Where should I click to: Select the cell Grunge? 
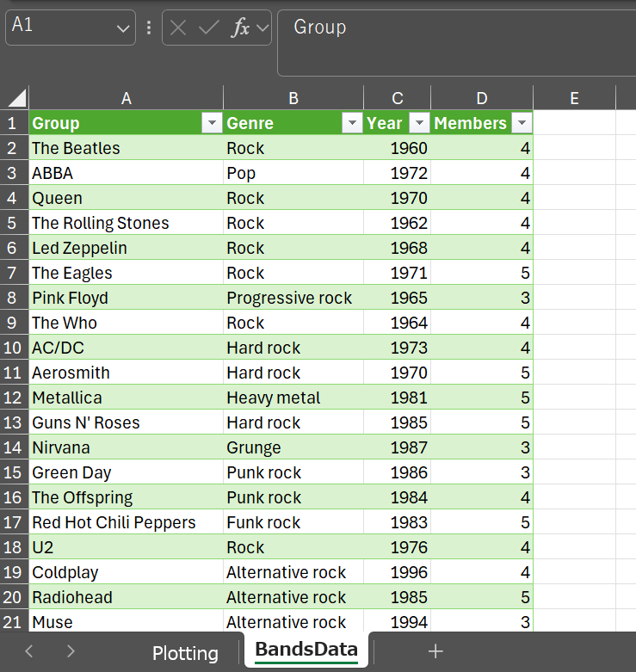tap(293, 447)
